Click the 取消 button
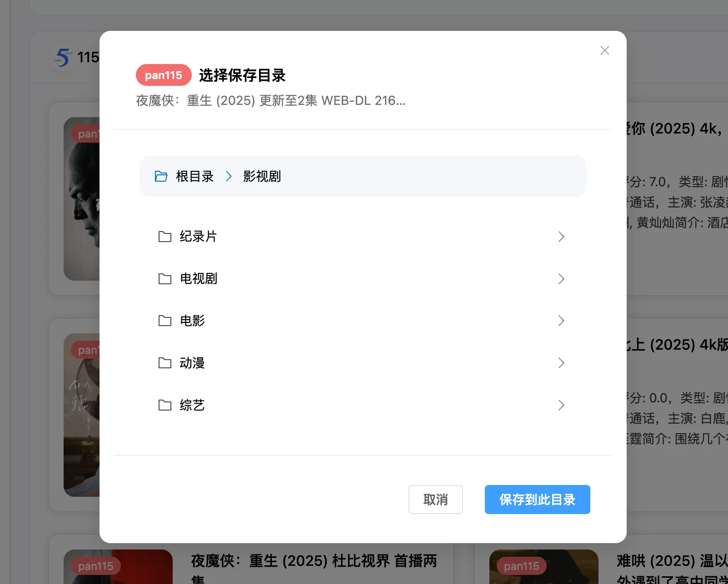Viewport: 728px width, 584px height. click(x=435, y=500)
